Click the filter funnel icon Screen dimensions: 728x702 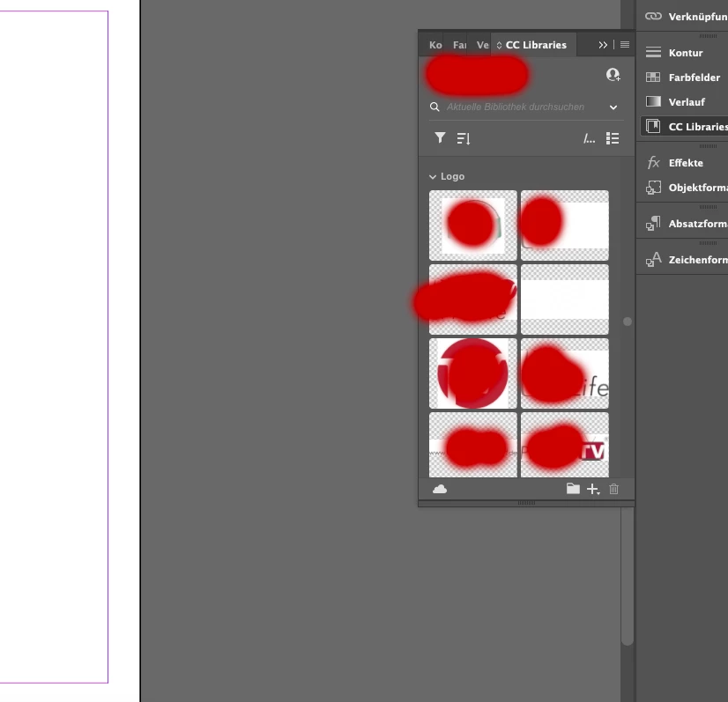pyautogui.click(x=440, y=137)
